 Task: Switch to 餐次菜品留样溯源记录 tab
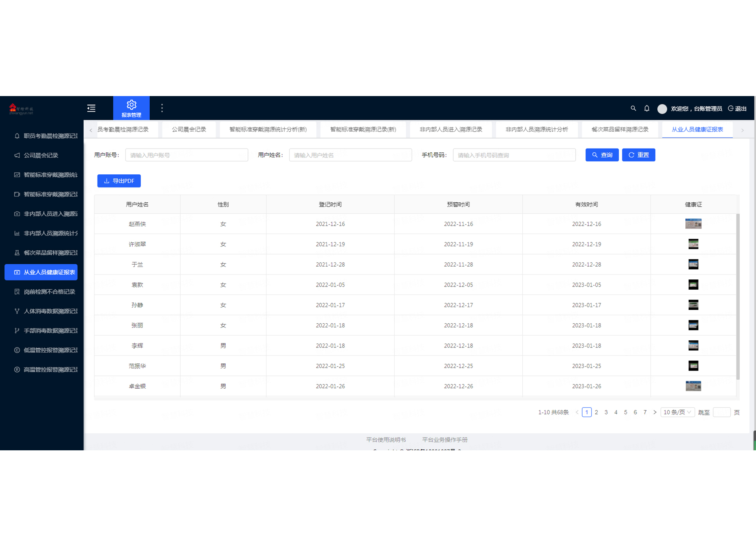pyautogui.click(x=620, y=129)
